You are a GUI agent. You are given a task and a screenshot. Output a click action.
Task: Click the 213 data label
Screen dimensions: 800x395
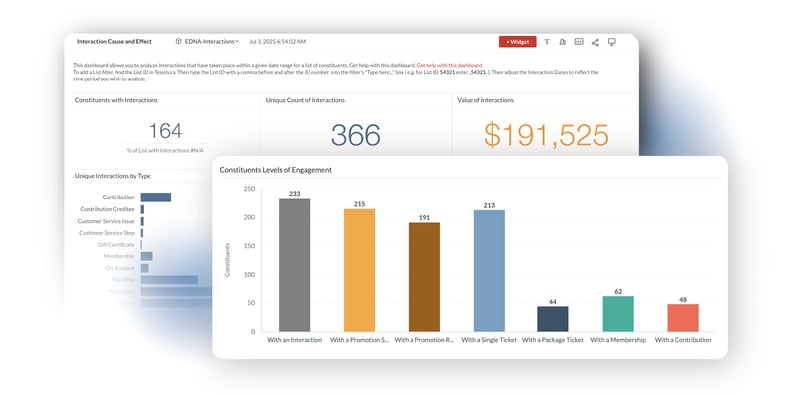point(489,205)
